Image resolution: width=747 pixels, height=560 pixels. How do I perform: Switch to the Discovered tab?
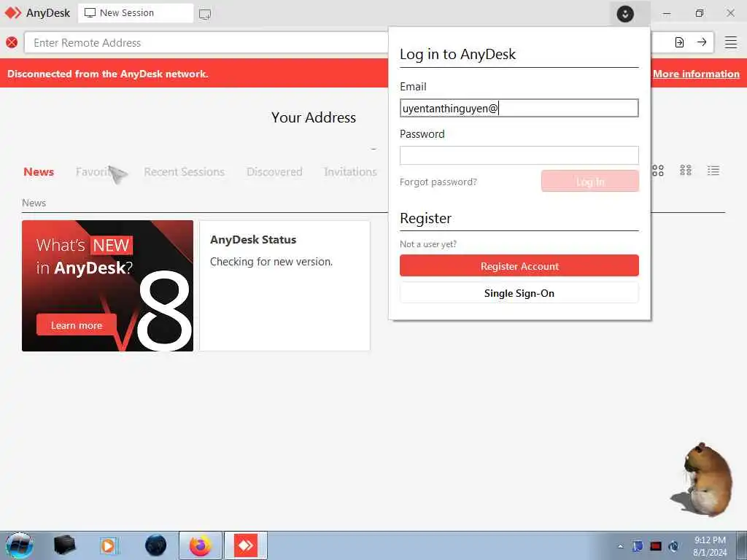point(274,172)
